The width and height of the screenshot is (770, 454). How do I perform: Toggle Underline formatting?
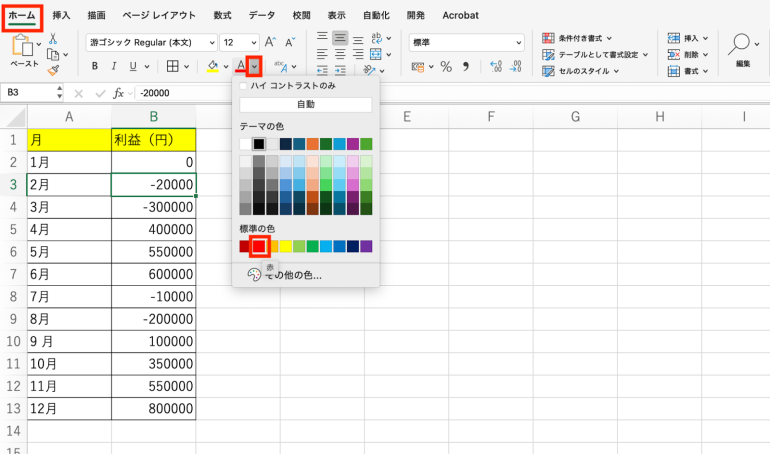(133, 66)
